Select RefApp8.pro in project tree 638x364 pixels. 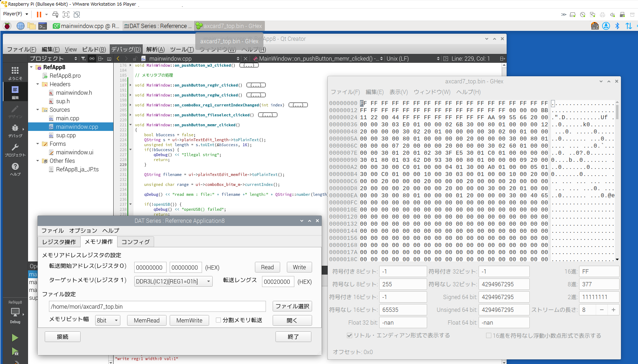click(x=65, y=76)
